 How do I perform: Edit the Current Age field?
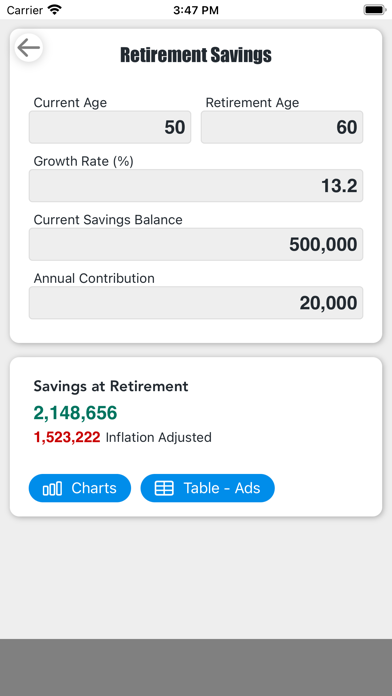[x=110, y=127]
